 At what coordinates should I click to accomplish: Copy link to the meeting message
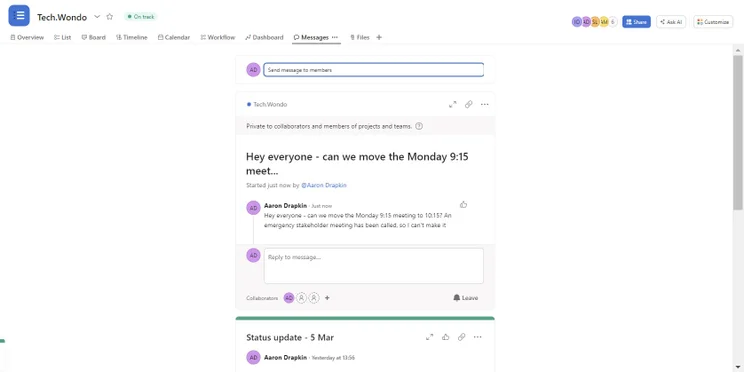468,104
